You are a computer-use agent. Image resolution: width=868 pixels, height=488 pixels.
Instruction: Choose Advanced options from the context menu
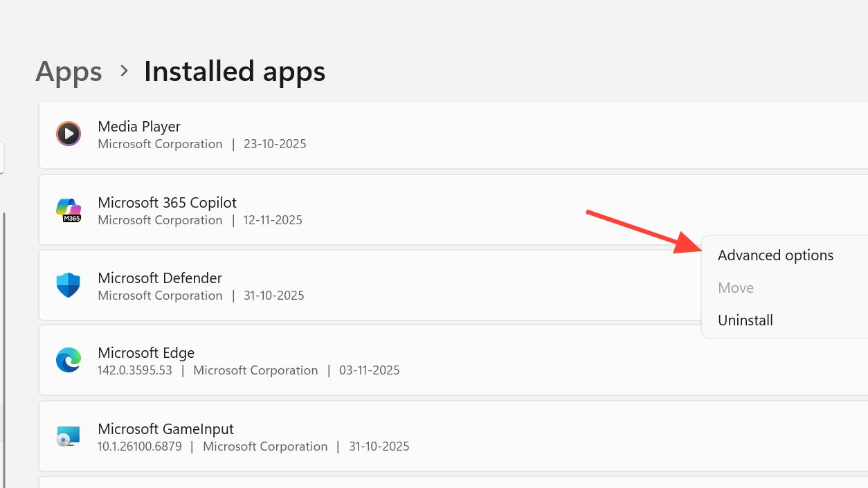775,255
